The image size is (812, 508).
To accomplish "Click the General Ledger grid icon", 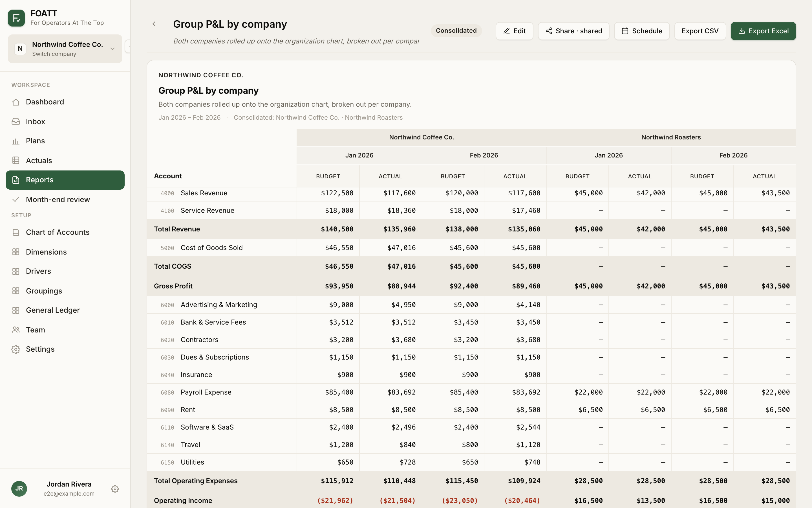I will [16, 310].
